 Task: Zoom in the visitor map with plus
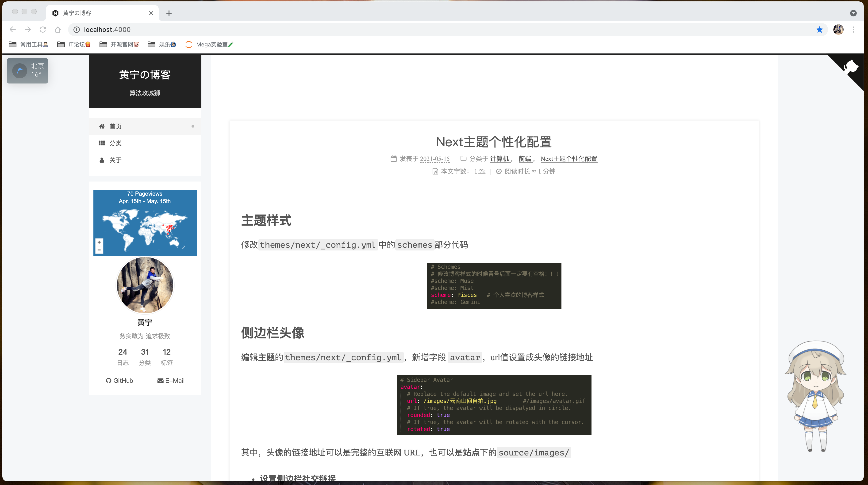tap(99, 242)
